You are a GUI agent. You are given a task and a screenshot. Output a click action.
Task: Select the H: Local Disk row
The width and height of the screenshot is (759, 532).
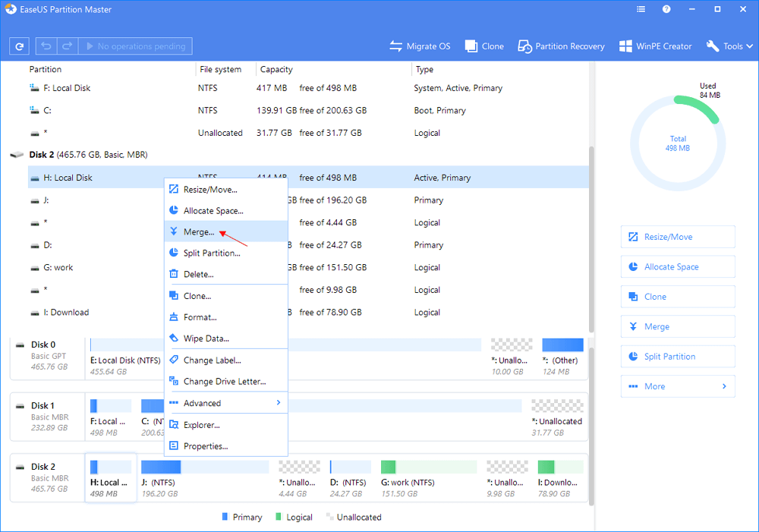click(x=308, y=178)
